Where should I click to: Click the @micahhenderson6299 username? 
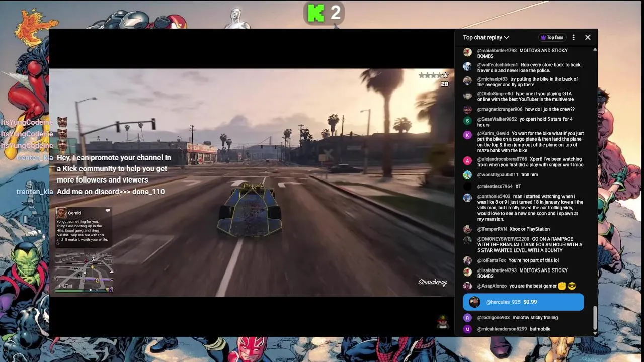(502, 329)
